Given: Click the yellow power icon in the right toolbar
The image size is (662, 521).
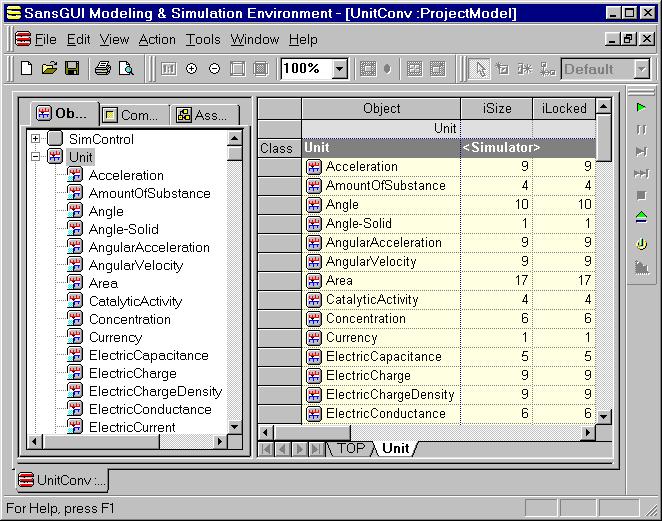Looking at the screenshot, I should [641, 243].
